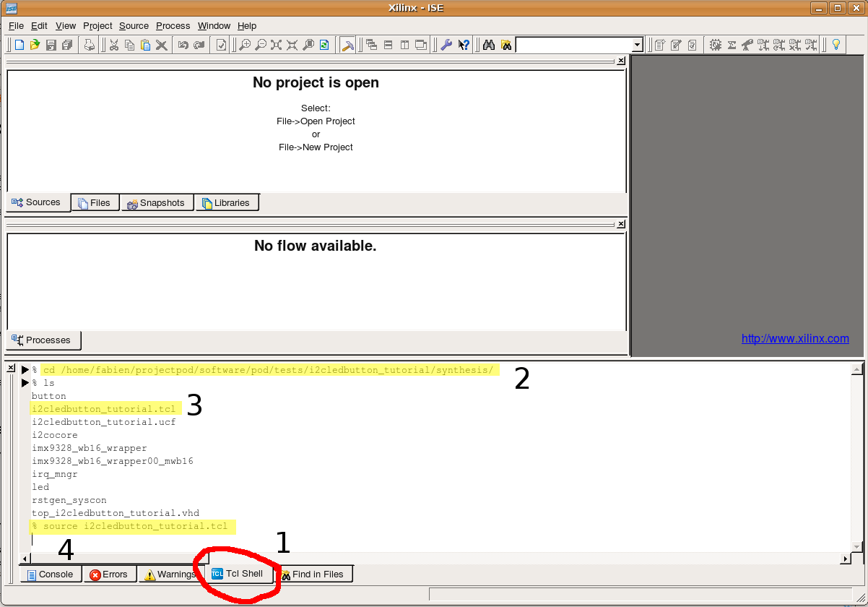The width and height of the screenshot is (868, 607).
Task: Expand the 'ls' command arrow in Tcl Shell
Action: click(x=25, y=383)
